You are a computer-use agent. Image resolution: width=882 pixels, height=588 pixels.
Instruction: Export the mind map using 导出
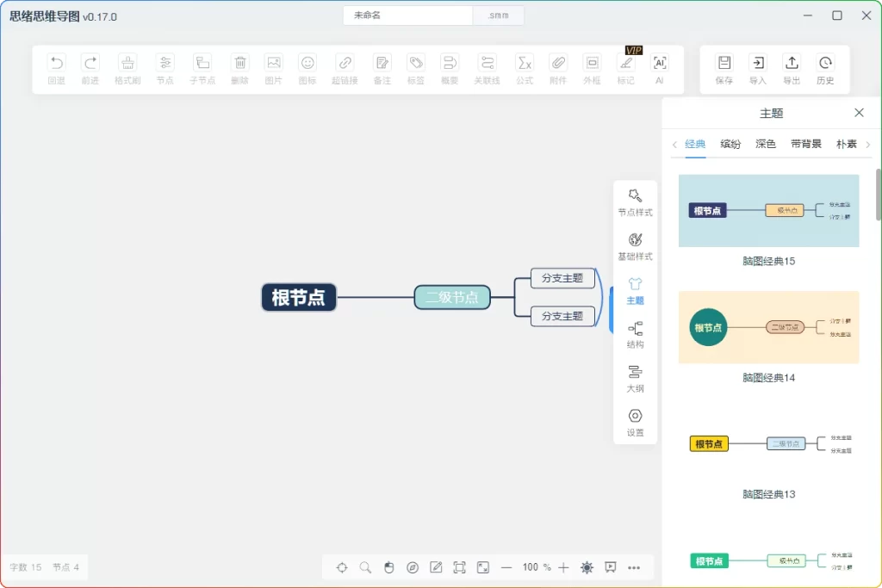coord(792,69)
